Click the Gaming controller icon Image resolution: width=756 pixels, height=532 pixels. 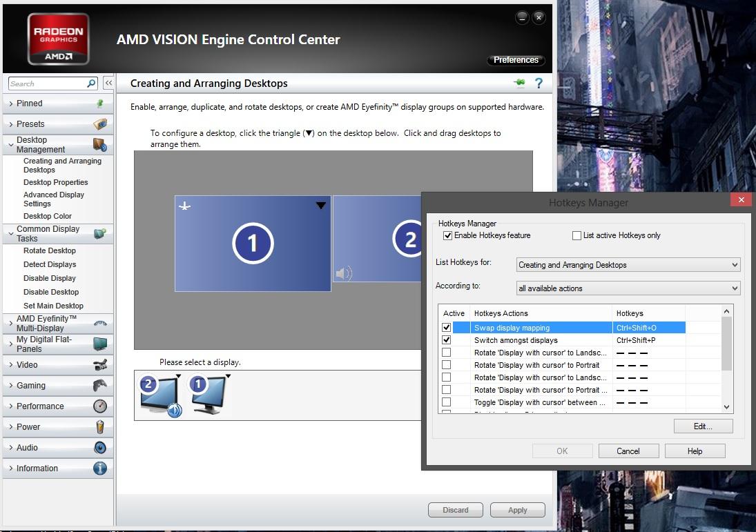click(x=100, y=386)
